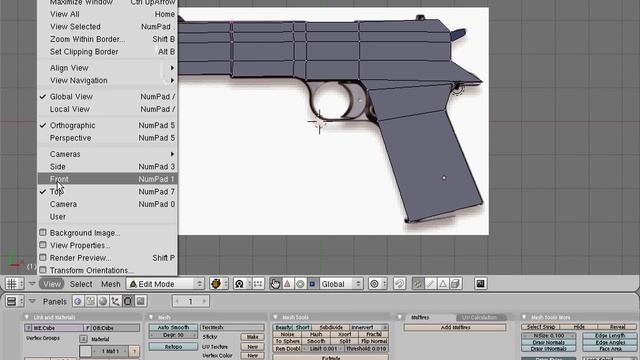This screenshot has width=640, height=360.
Task: Toggle the View Properties checkbox item
Action: 108,245
